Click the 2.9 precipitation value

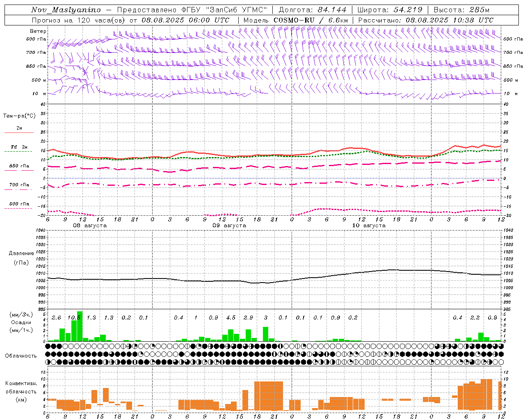pos(248,317)
